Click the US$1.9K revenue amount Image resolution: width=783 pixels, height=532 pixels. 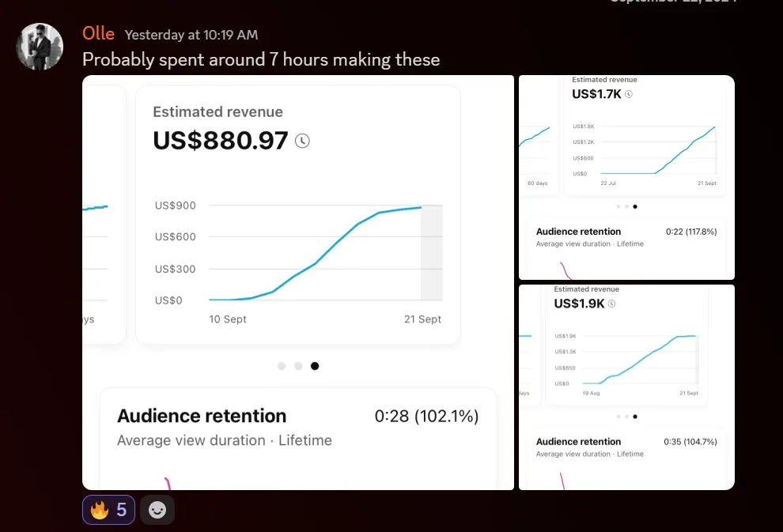coord(579,304)
